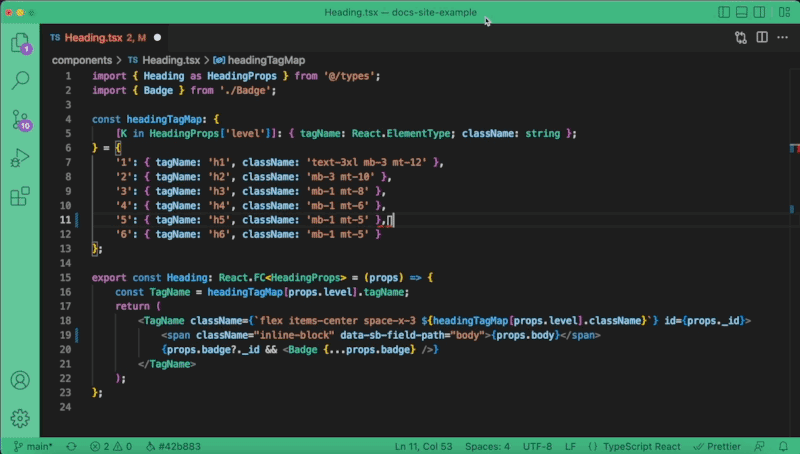Click the closing TagName tag on line 21
This screenshot has height=454, width=800.
click(167, 364)
